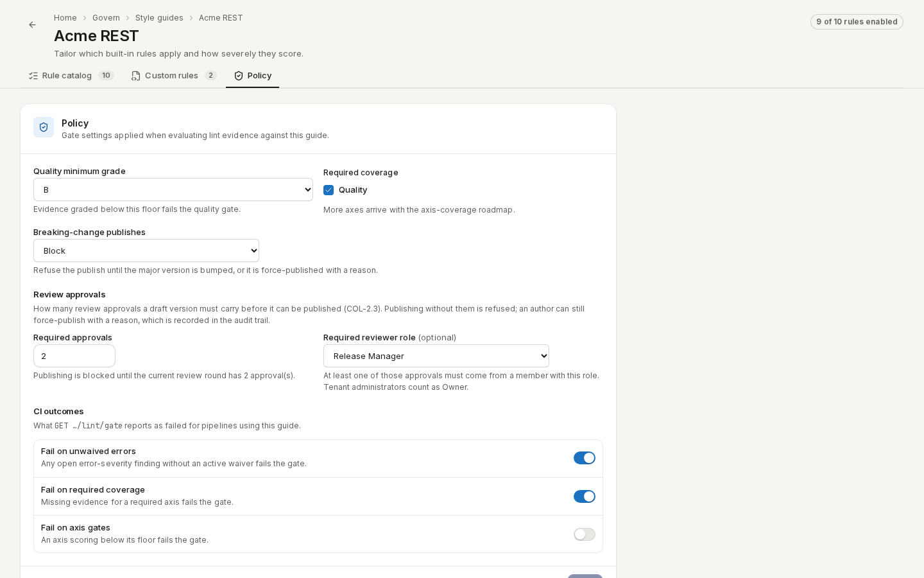
Task: Open the Breaking-change publishes dropdown
Action: (x=146, y=250)
